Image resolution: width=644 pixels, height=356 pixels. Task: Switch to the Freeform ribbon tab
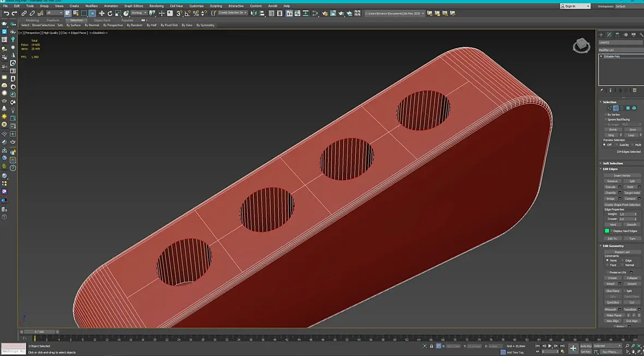pos(53,20)
